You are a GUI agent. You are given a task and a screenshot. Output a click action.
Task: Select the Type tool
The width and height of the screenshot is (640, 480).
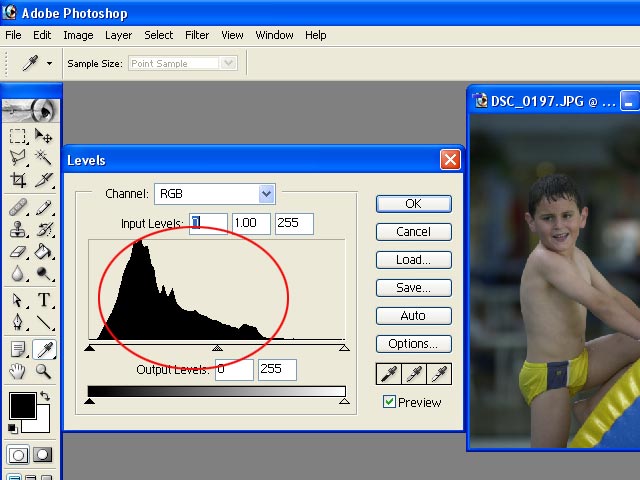point(43,300)
